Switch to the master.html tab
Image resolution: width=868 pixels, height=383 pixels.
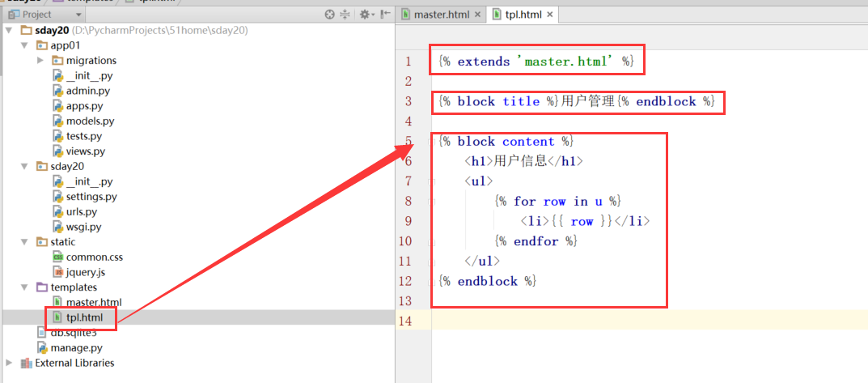point(440,15)
